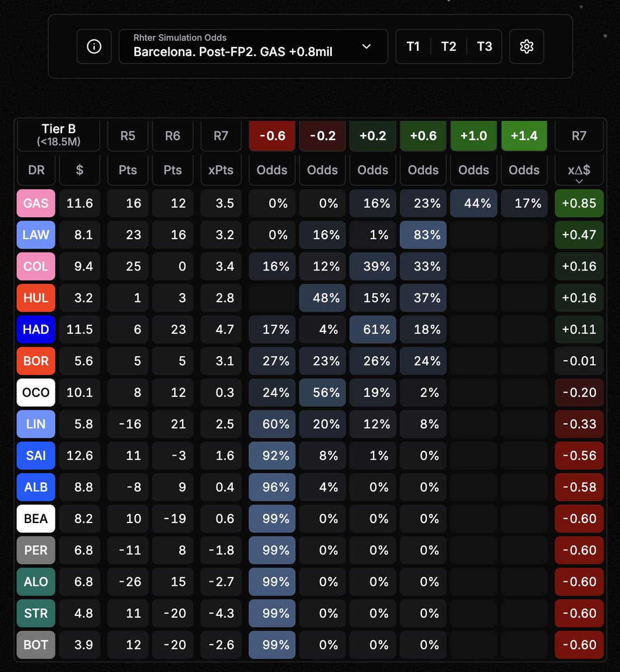The width and height of the screenshot is (620, 672).
Task: Click the -0.20 value in OCO row
Action: pyautogui.click(x=579, y=393)
